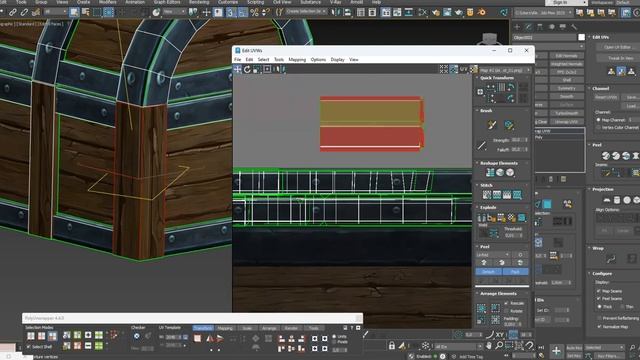The width and height of the screenshot is (640, 360).
Task: Toggle the Checker icon in PolyUnwrapper
Action: tap(136, 336)
